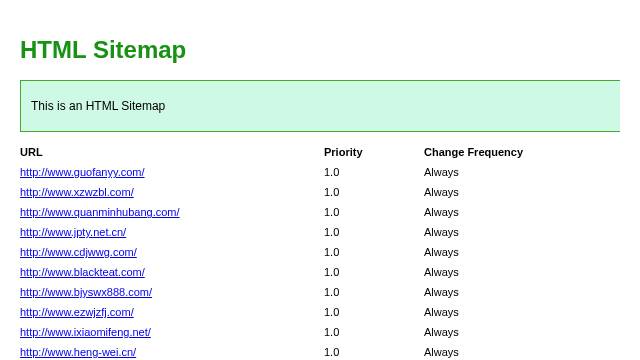Viewport: 640px width, 360px height.
Task: Click the 'This is an HTML Sitemap' text
Action: [98, 106]
